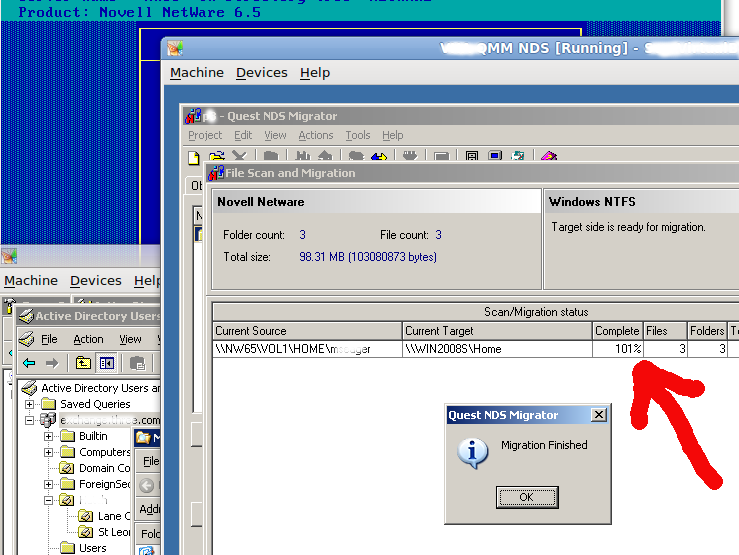This screenshot has height=555, width=739.
Task: Click the Target side is ready message
Action: click(628, 227)
